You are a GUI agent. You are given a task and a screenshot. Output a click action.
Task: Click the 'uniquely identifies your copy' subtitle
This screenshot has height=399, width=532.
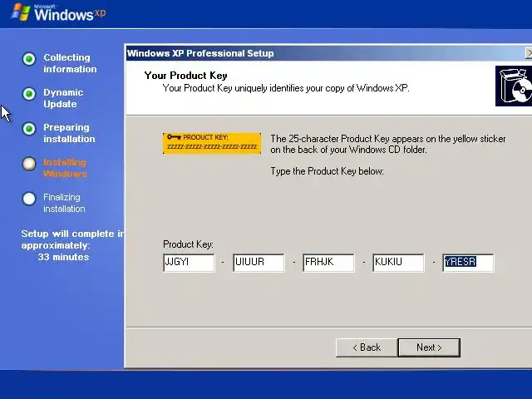(x=286, y=88)
